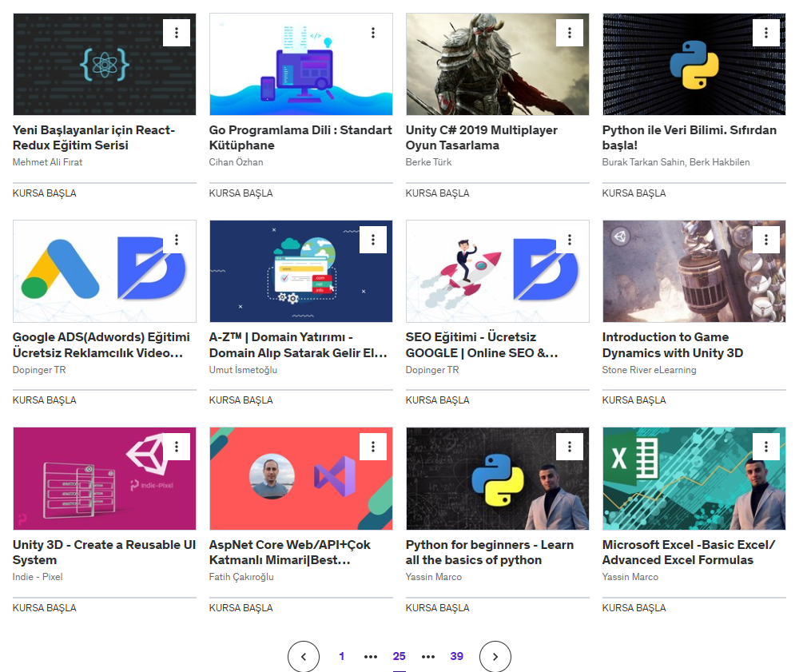The height and width of the screenshot is (672, 811).
Task: Click instructor name Cihan Özhan
Action: [x=236, y=162]
